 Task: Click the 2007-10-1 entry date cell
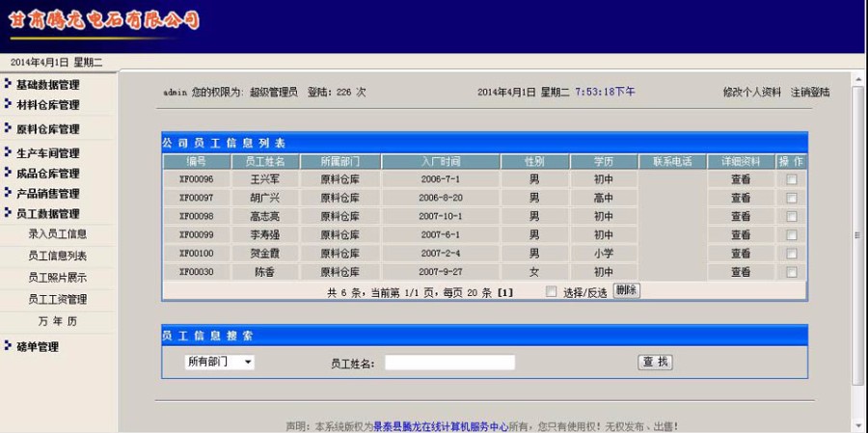point(441,216)
